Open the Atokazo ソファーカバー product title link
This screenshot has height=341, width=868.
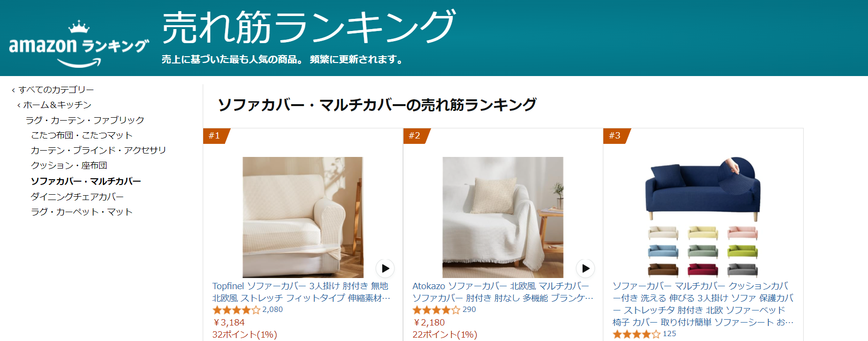(503, 292)
